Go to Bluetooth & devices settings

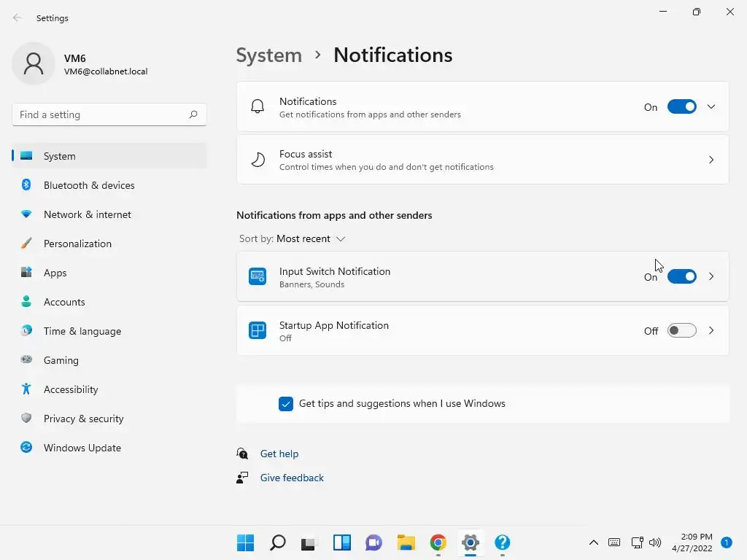click(89, 185)
